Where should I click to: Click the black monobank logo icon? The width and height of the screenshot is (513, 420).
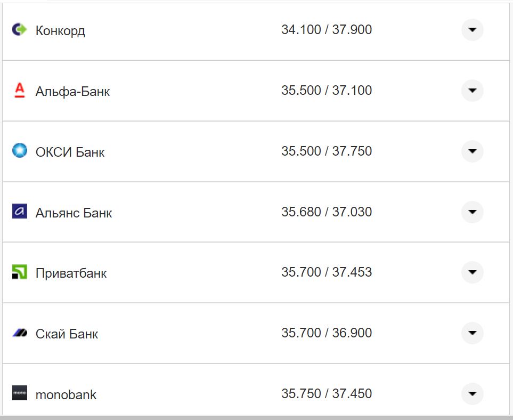(19, 393)
